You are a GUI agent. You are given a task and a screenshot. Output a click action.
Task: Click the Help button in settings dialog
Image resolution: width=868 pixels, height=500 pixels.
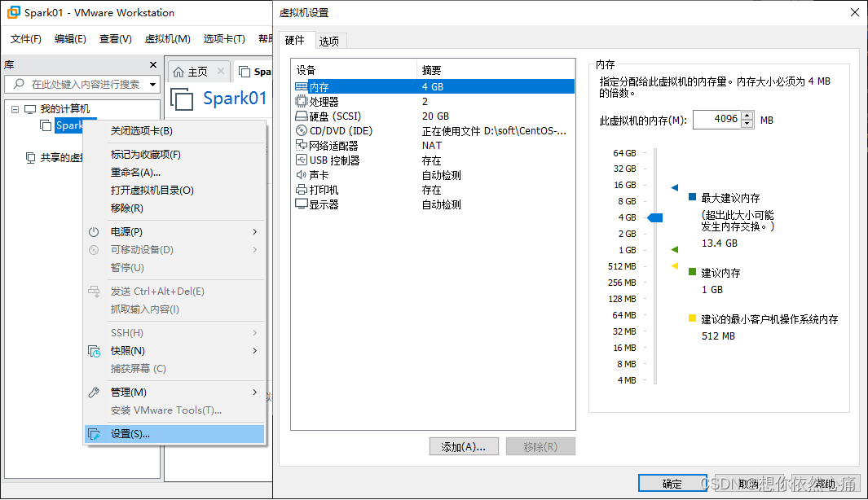coord(826,484)
